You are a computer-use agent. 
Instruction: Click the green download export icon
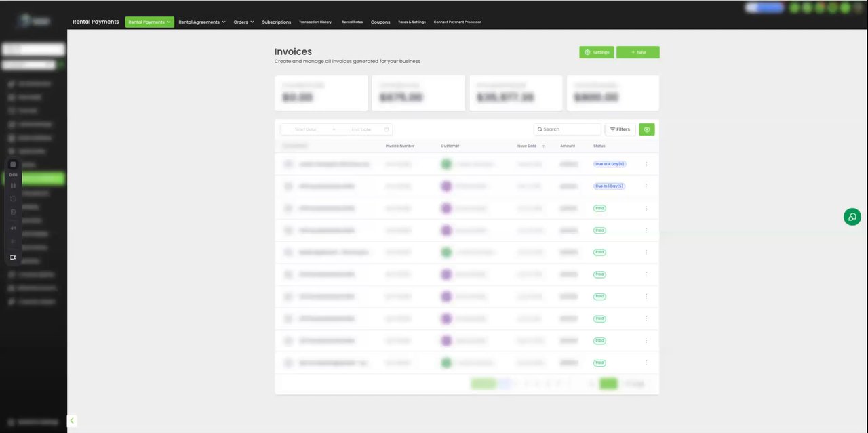[x=647, y=129]
